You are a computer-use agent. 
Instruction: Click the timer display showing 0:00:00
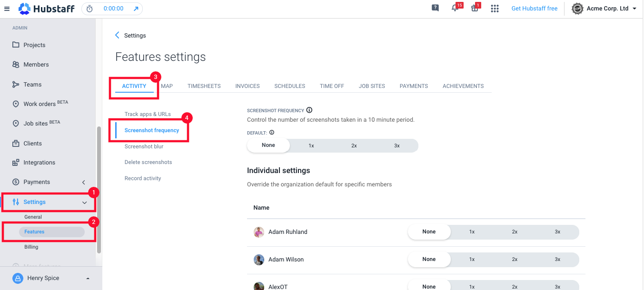[x=113, y=9]
